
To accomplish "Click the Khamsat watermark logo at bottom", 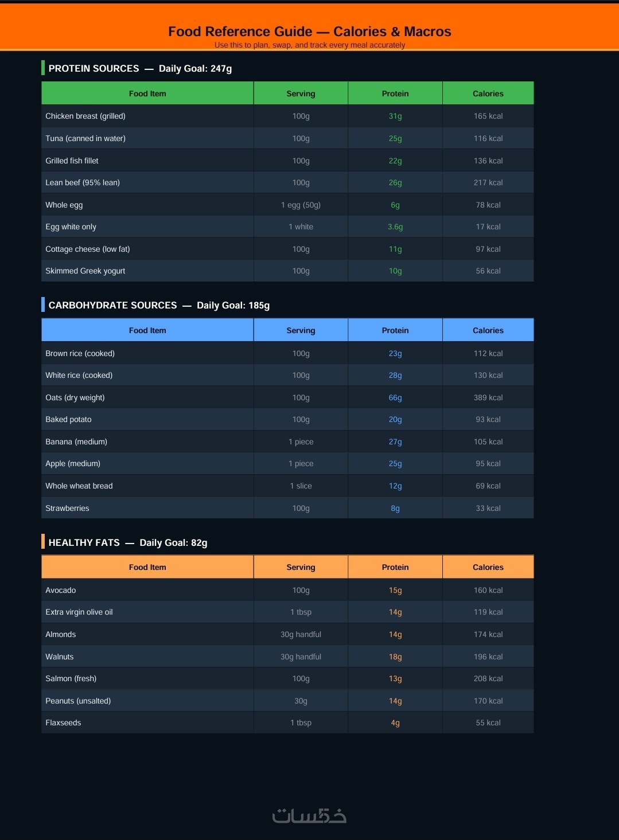I will [309, 815].
